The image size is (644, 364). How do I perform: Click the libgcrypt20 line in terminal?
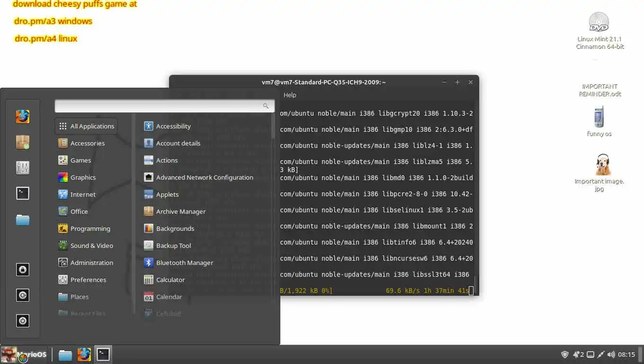[x=376, y=113]
